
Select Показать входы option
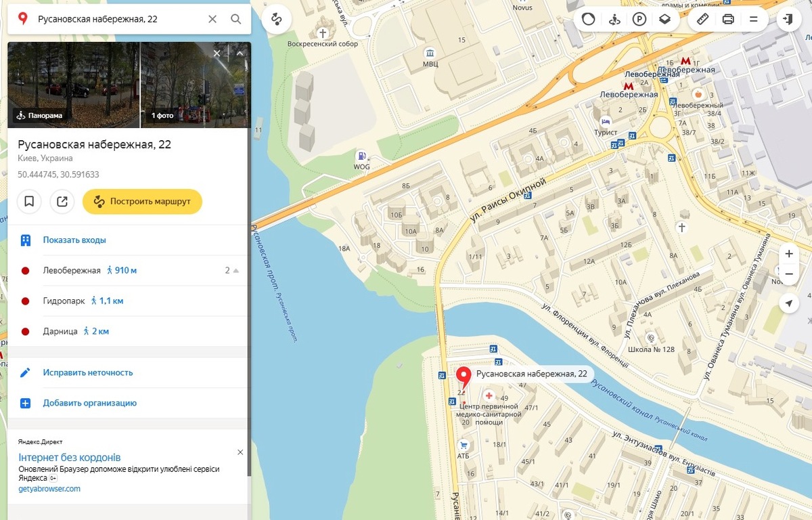(x=74, y=240)
